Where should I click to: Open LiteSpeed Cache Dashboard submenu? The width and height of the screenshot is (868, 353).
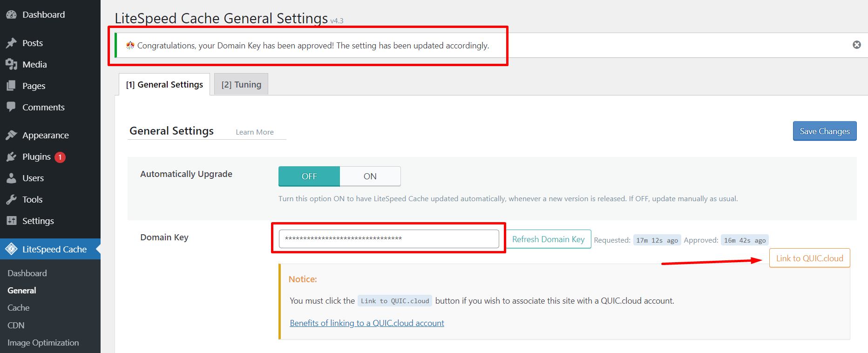point(27,273)
